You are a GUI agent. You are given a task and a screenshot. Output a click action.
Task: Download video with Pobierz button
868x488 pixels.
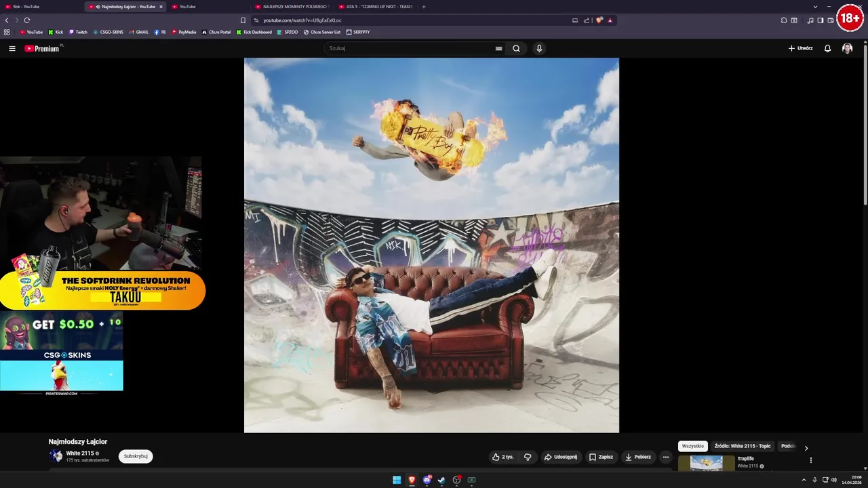[x=638, y=457]
